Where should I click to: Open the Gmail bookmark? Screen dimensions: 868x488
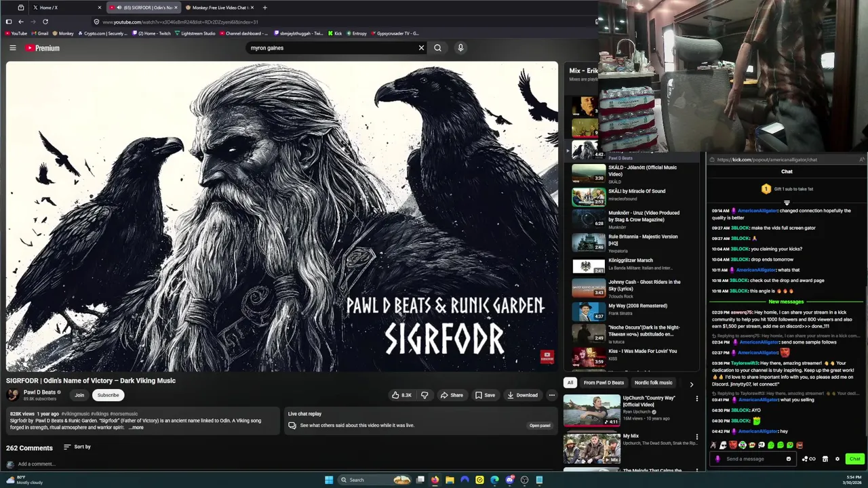[x=39, y=33]
